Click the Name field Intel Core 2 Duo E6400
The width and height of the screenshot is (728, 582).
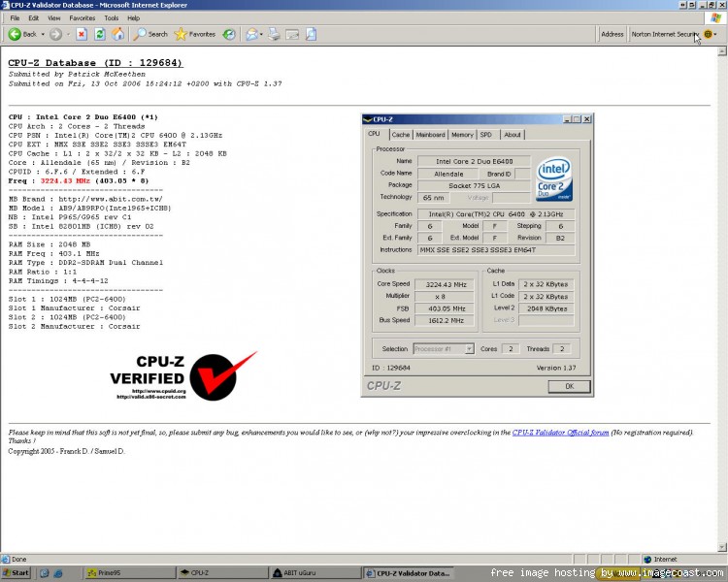pos(474,162)
